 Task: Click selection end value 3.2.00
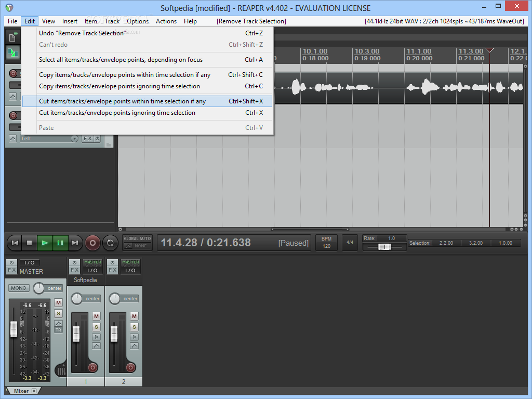coord(476,243)
